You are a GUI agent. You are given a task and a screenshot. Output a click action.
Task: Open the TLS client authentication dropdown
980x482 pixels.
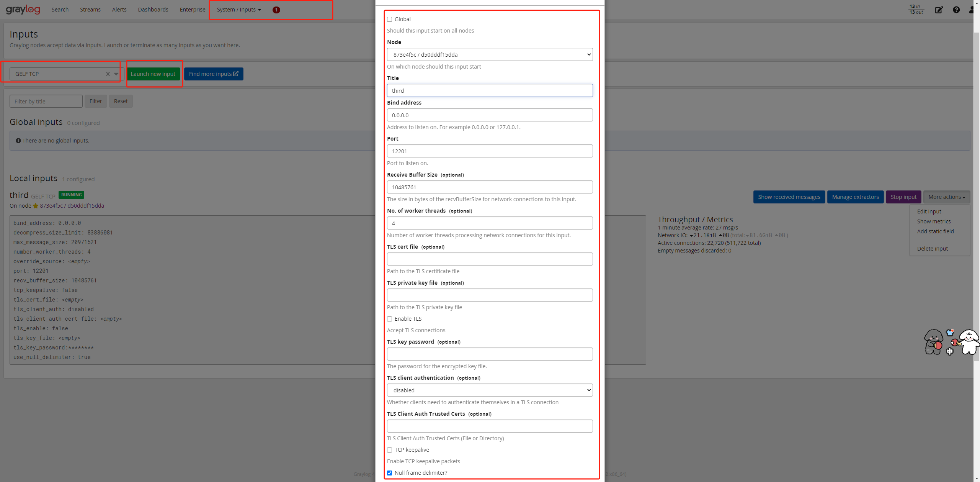490,390
